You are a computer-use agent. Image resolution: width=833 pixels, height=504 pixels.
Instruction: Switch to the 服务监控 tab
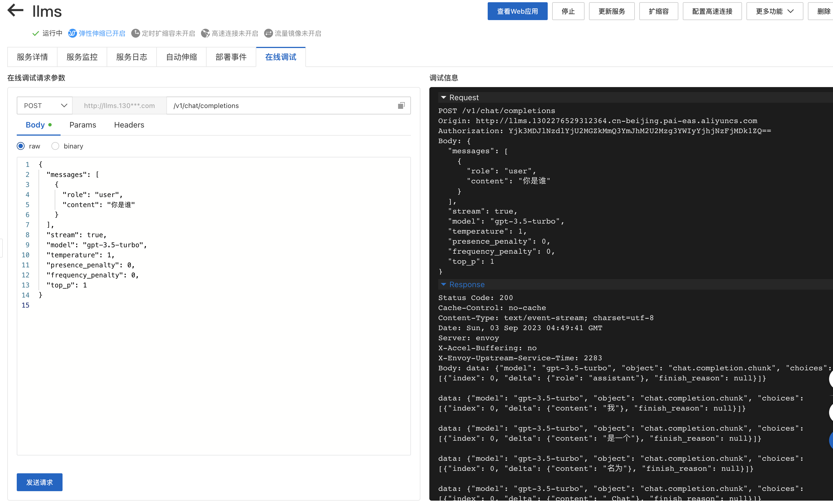click(82, 57)
